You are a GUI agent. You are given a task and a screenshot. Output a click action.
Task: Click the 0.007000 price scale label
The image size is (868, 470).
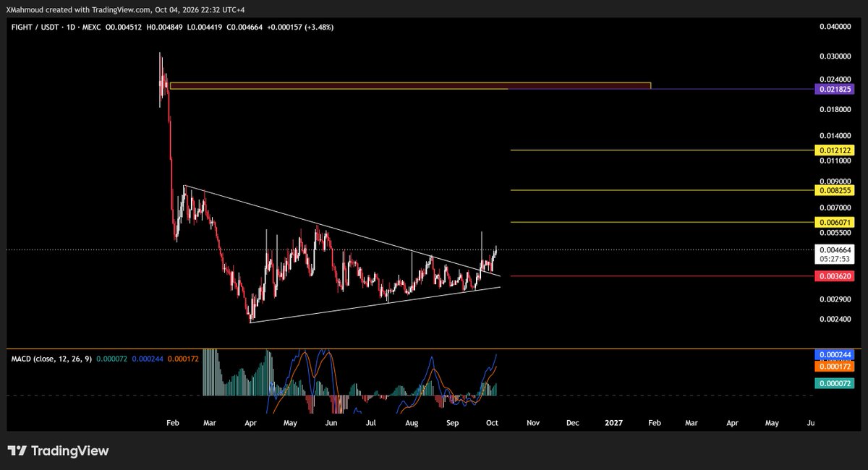pyautogui.click(x=834, y=208)
